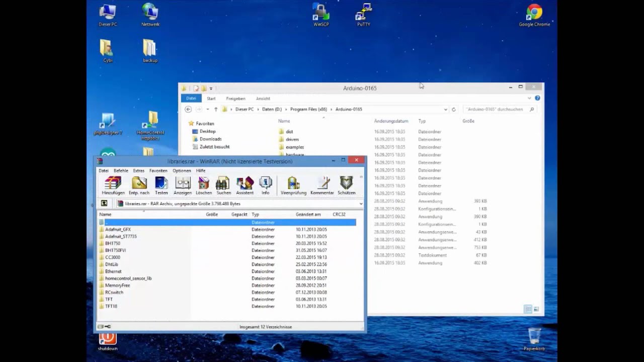The image size is (644, 362).
Task: Open quick access toolbar customize dropdown
Action: [x=211, y=88]
